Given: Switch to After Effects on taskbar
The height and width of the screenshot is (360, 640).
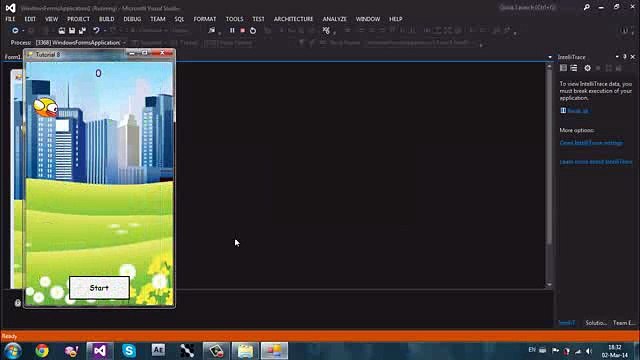Looking at the screenshot, I should [x=158, y=350].
